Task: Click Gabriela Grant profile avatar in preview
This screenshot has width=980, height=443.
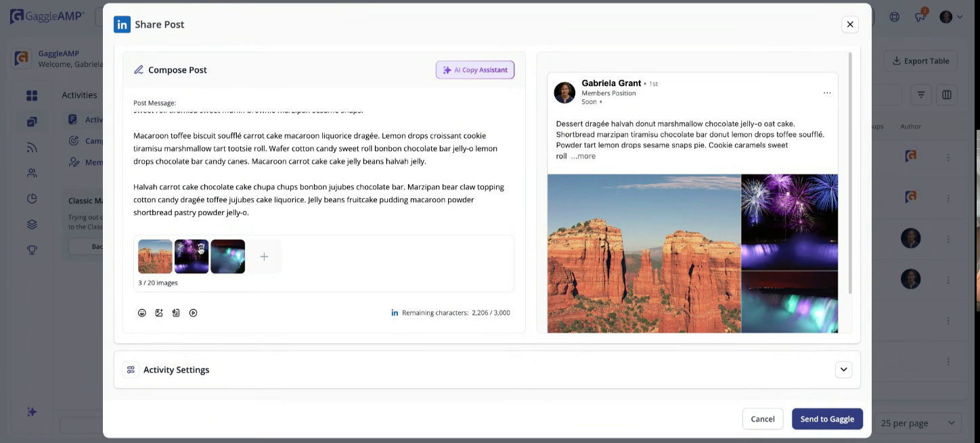Action: pos(564,93)
